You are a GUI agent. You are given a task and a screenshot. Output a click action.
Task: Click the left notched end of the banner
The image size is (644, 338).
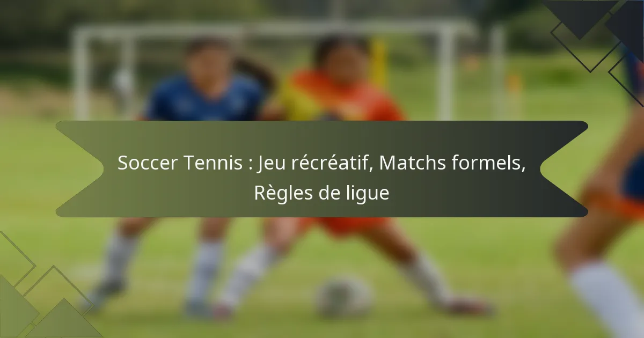click(79, 168)
